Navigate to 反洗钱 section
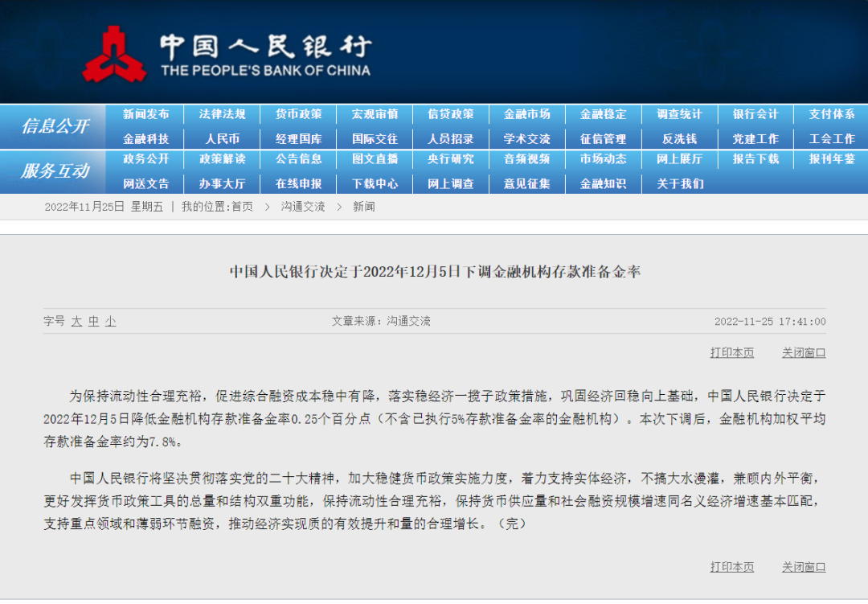This screenshot has width=868, height=604. (x=679, y=138)
